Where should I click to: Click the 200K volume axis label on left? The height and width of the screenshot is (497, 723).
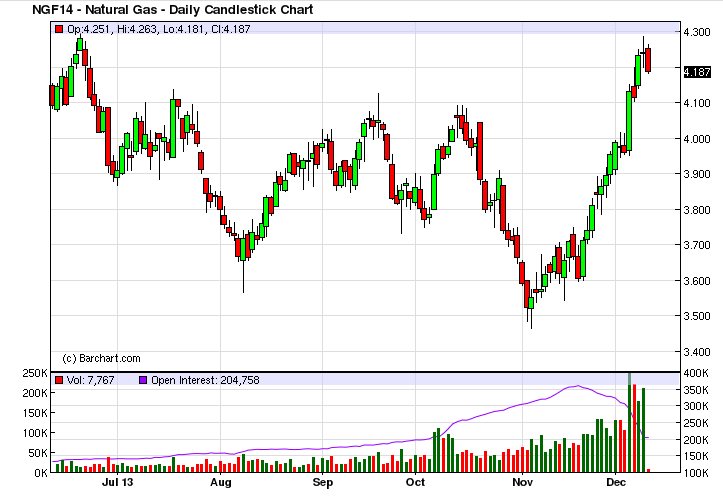pyautogui.click(x=35, y=393)
